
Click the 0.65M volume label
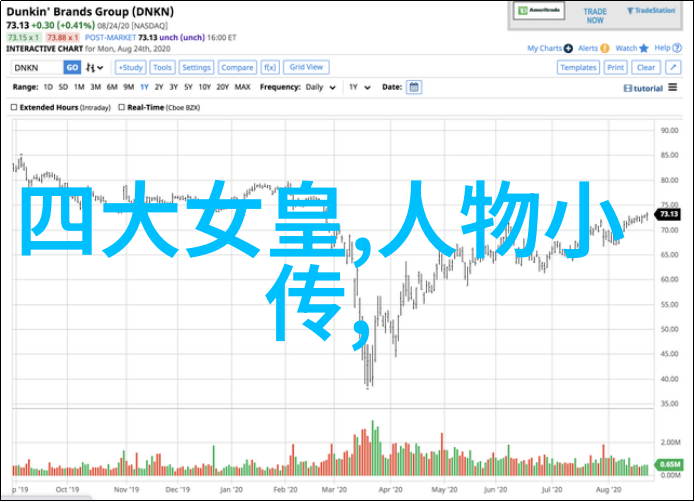(x=669, y=464)
